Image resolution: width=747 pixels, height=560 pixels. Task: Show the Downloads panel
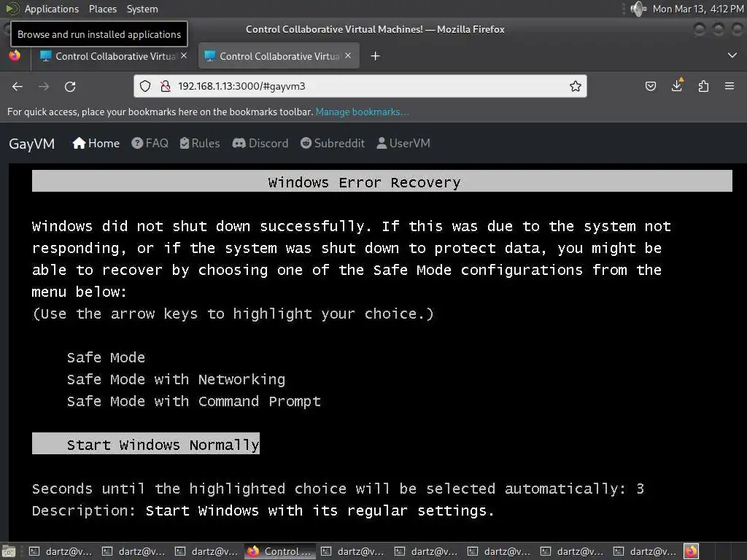(677, 86)
